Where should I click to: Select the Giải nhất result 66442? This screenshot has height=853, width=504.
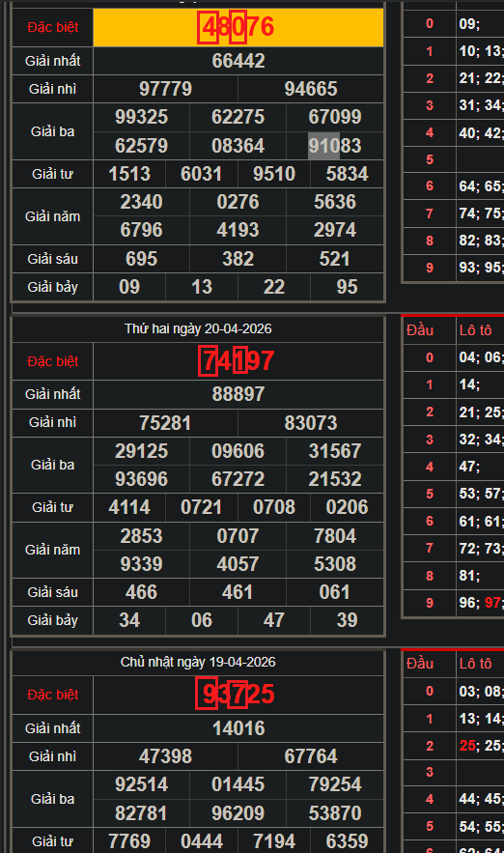[x=238, y=61]
